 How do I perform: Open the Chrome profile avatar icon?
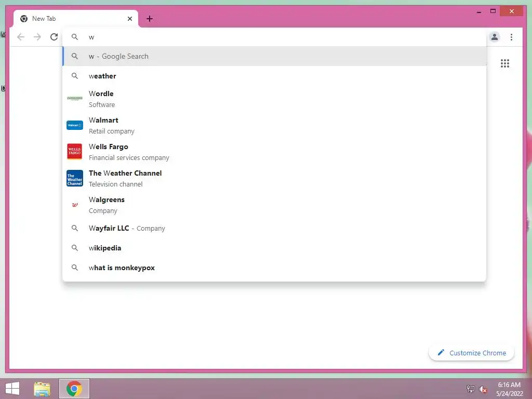[x=495, y=37]
